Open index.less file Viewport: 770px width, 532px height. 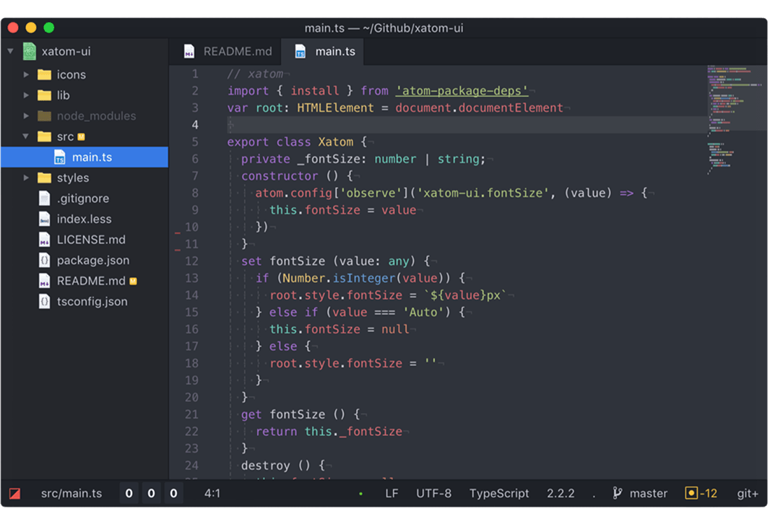(85, 219)
